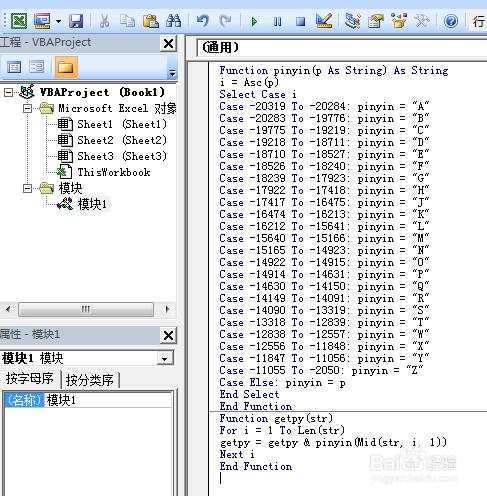This screenshot has width=487, height=496.
Task: Click the Find binoculars icon
Action: [174, 21]
